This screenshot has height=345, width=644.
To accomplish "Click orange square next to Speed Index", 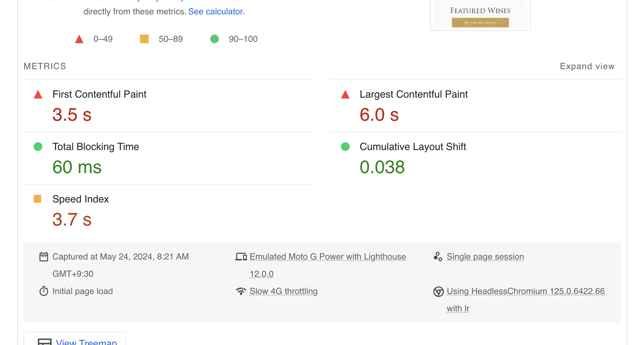I will (37, 199).
